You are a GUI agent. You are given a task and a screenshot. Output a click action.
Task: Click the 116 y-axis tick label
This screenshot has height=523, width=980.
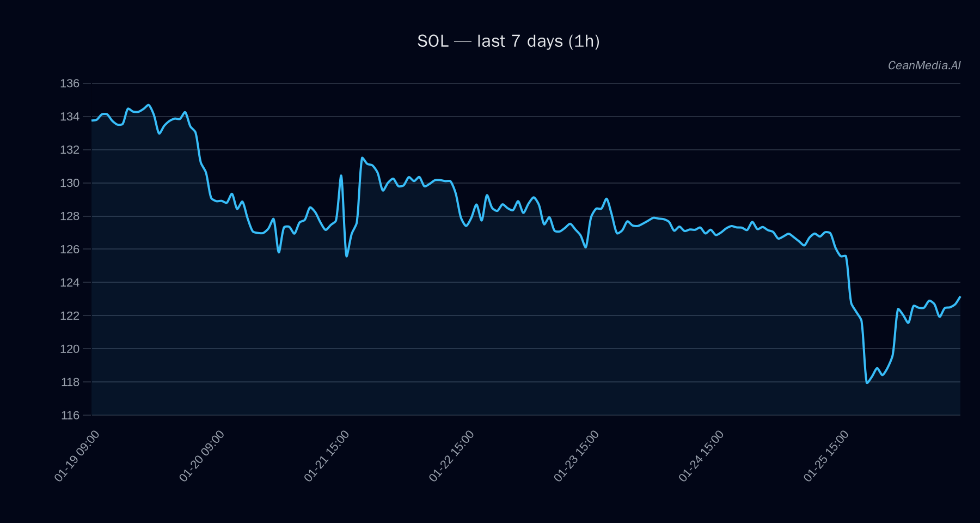click(x=71, y=415)
